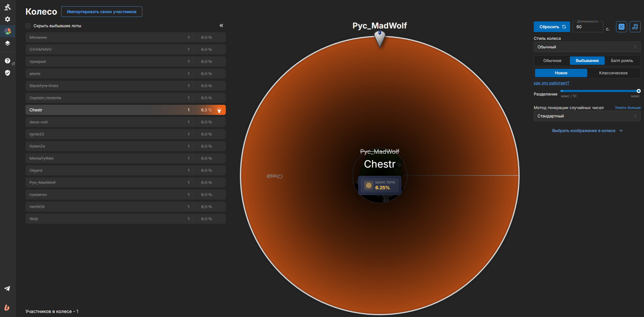Open the layers stack sidebar icon
644x317 pixels.
(x=8, y=43)
